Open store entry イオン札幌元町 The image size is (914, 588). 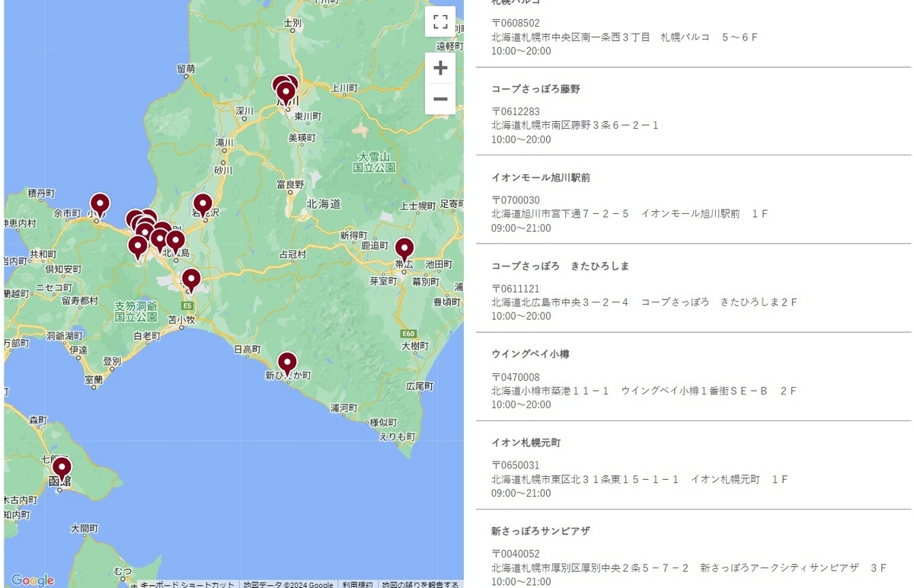pyautogui.click(x=526, y=443)
